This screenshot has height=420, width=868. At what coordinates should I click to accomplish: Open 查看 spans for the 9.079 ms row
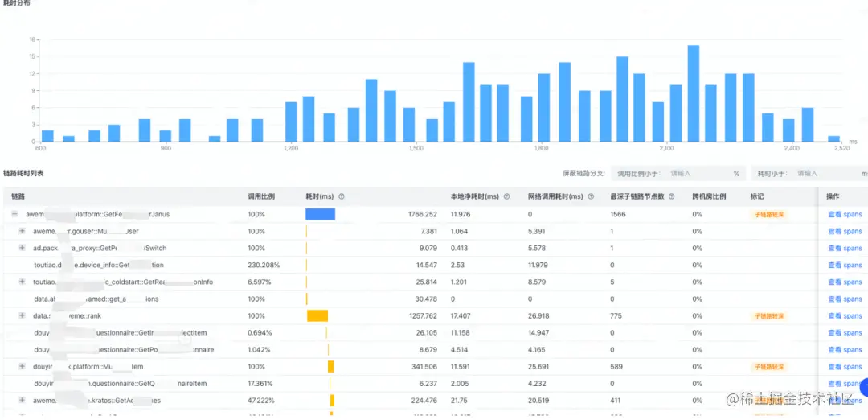tap(845, 249)
